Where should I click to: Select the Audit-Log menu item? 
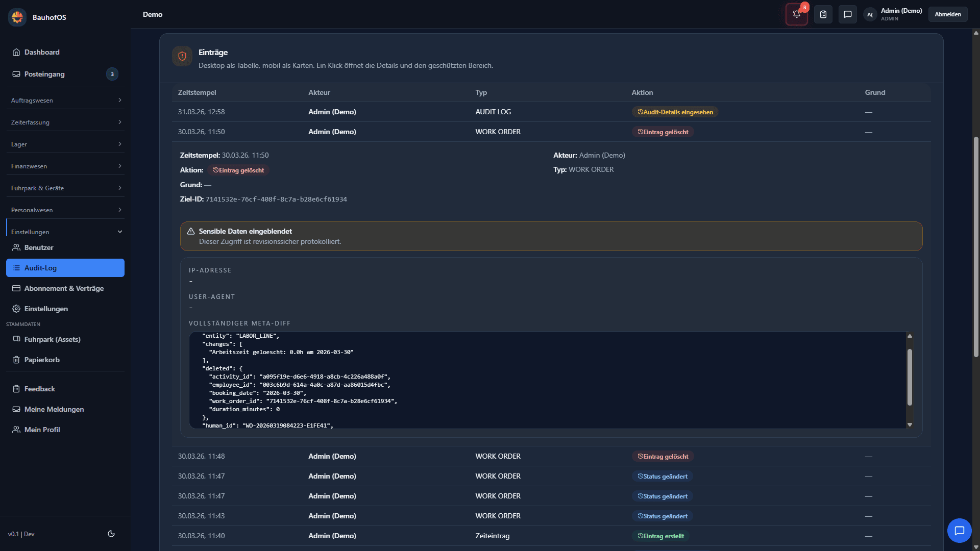click(x=65, y=268)
